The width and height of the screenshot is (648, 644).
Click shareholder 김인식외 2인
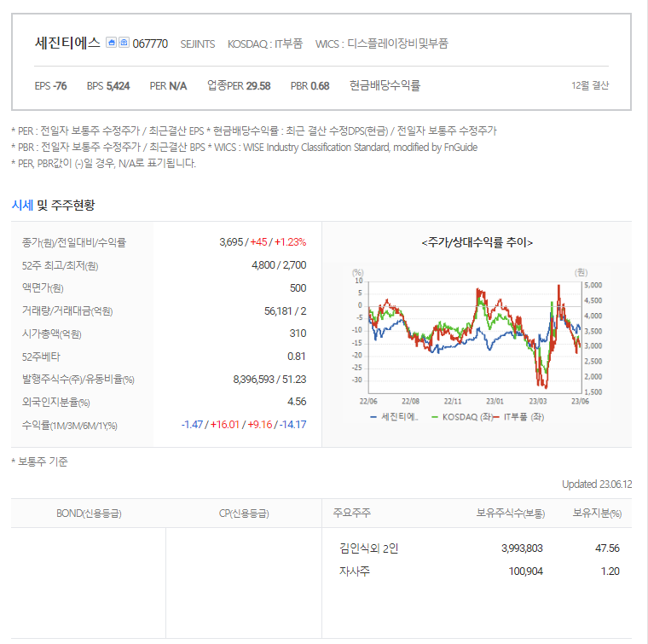368,548
